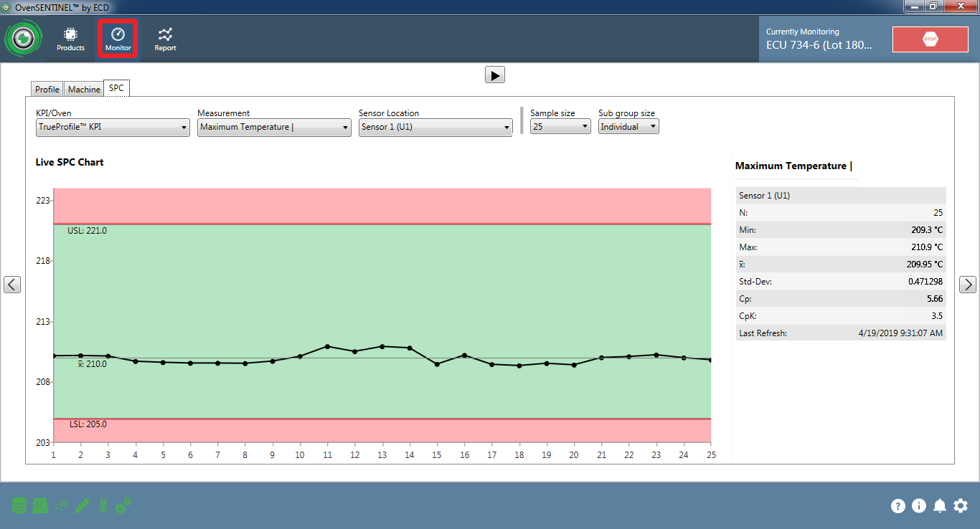Click the green OvenSENTINEL logo
The height and width of the screenshot is (529, 980).
[24, 39]
